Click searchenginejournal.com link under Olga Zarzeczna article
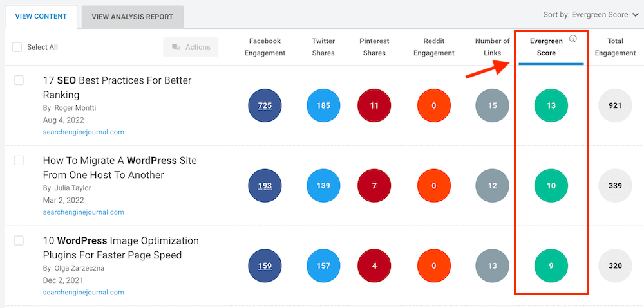Viewport: 644px width, 308px height. click(84, 292)
